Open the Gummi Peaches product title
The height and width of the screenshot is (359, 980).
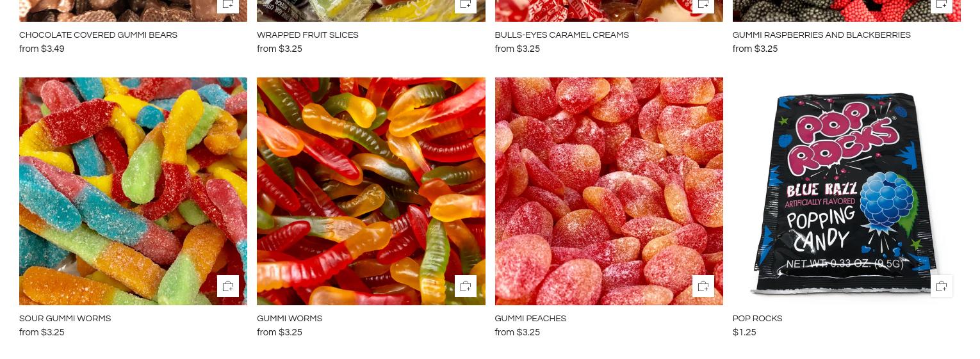530,319
